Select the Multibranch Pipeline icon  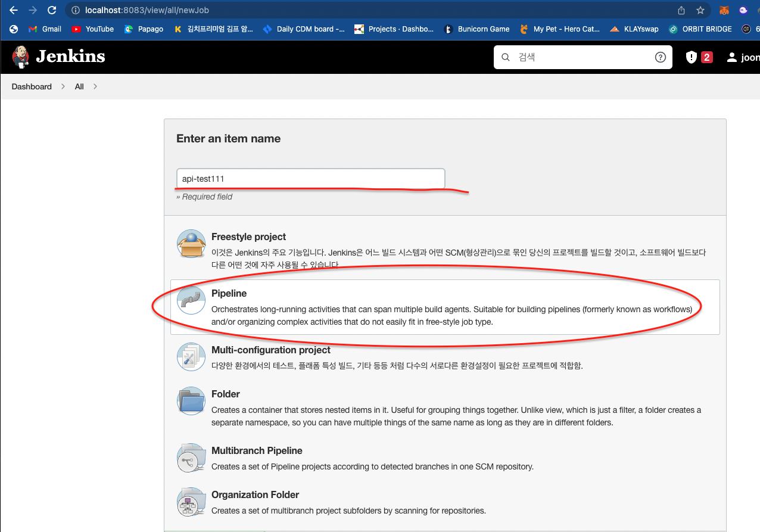click(191, 458)
